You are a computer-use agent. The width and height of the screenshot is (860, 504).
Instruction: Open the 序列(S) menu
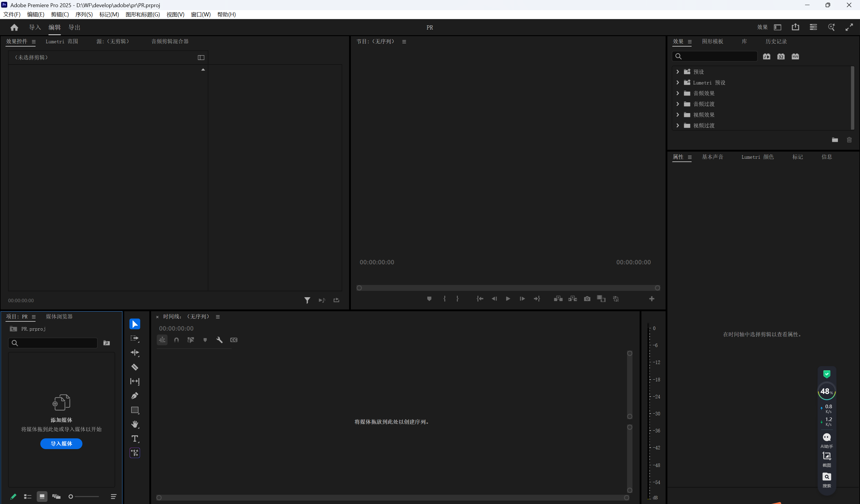[84, 14]
